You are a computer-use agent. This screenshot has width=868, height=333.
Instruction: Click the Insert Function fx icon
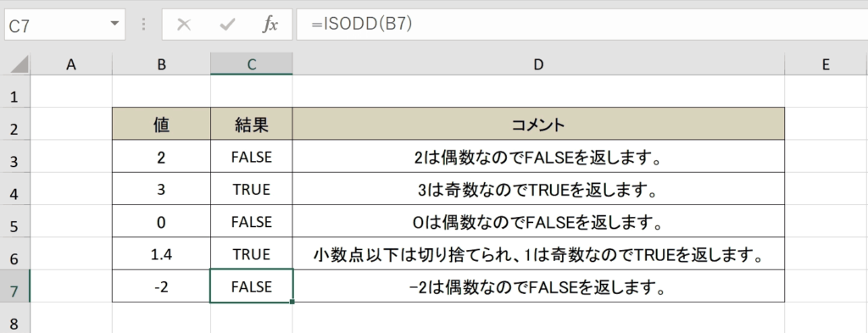click(270, 25)
